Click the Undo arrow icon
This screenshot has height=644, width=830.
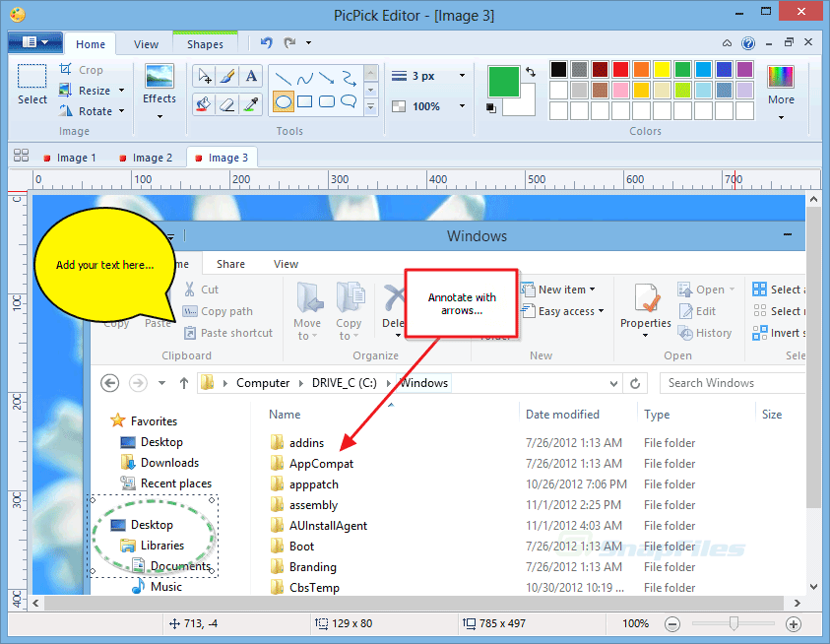tap(267, 42)
